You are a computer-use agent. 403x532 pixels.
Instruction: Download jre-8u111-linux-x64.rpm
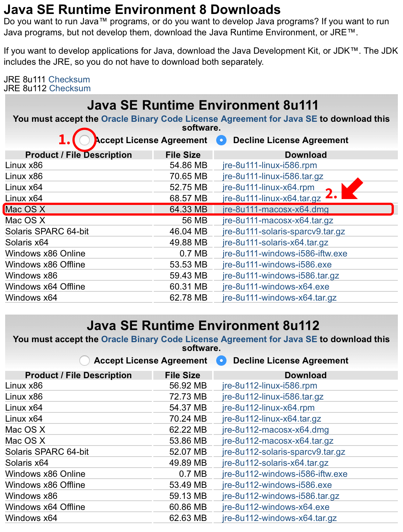tap(268, 187)
